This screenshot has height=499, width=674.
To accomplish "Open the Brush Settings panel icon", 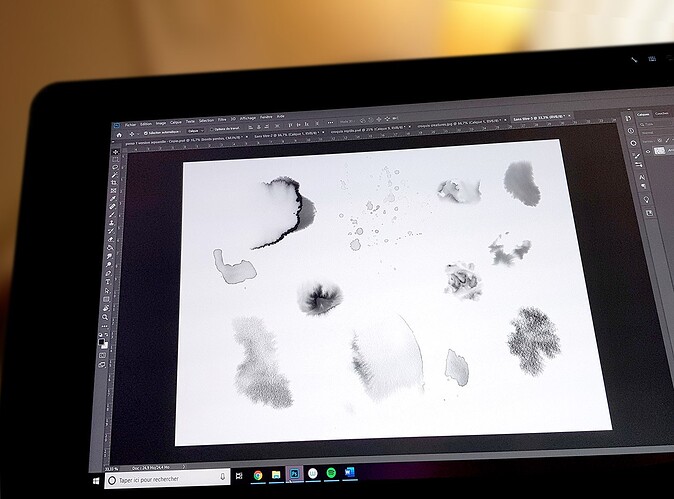I will (637, 156).
